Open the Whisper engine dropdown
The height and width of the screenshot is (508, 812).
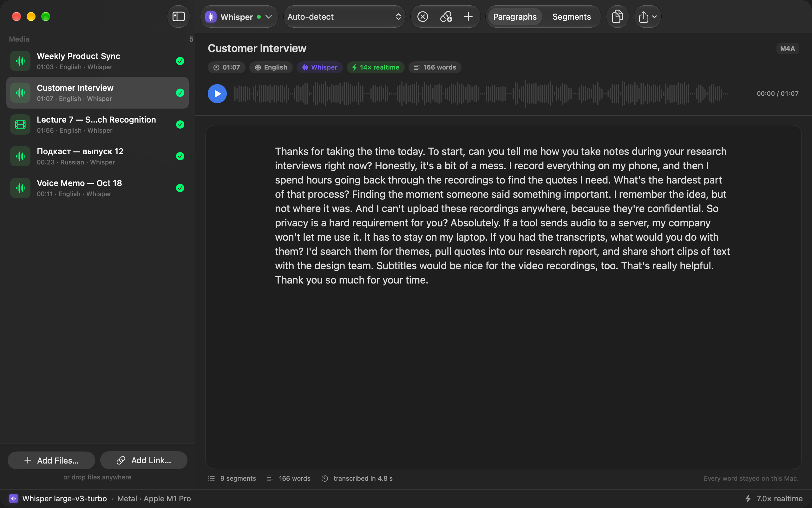(x=239, y=17)
